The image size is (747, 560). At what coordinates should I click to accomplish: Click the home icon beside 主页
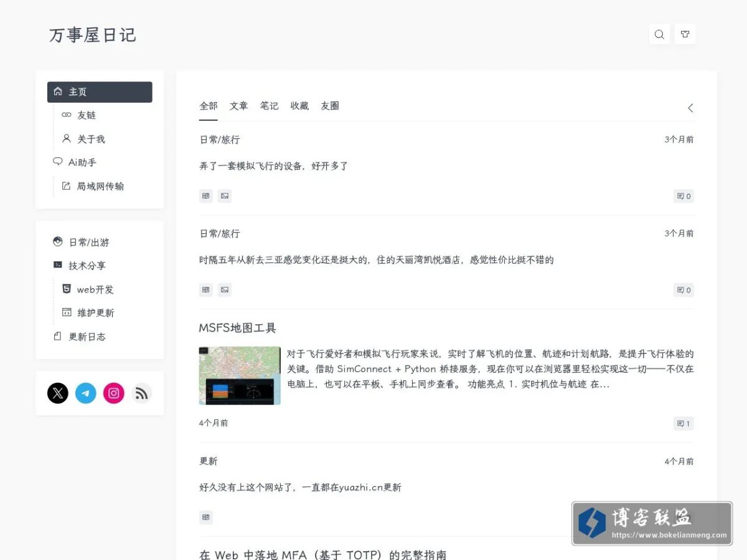coord(58,91)
